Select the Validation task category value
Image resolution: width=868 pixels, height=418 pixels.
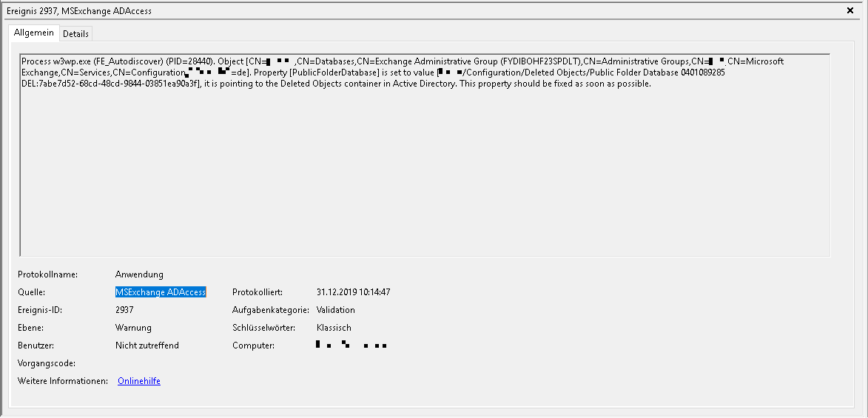pos(335,309)
